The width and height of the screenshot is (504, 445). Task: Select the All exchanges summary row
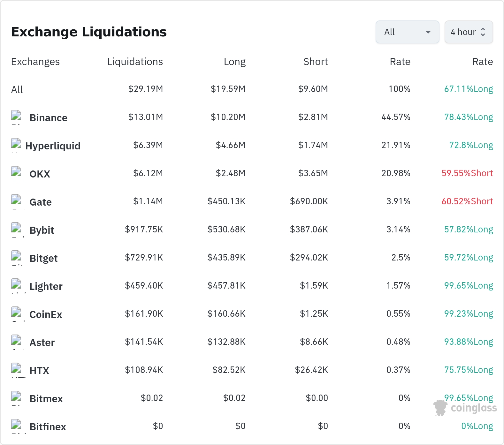point(252,89)
